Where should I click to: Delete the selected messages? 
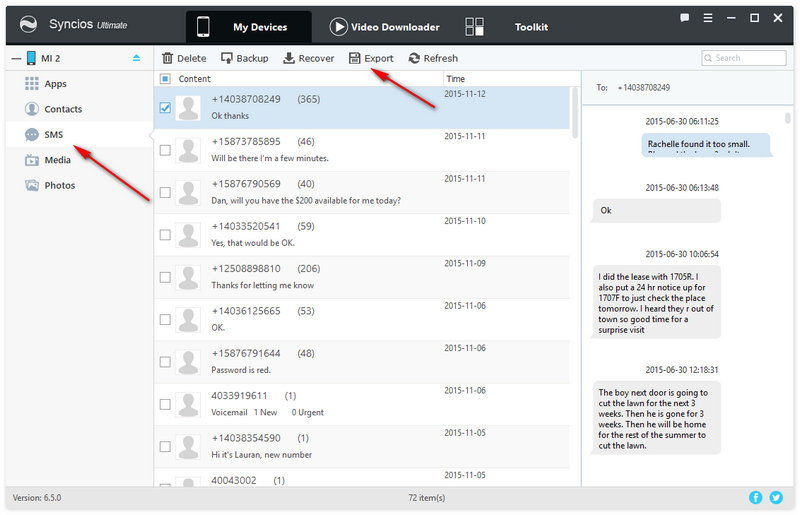pyautogui.click(x=184, y=58)
